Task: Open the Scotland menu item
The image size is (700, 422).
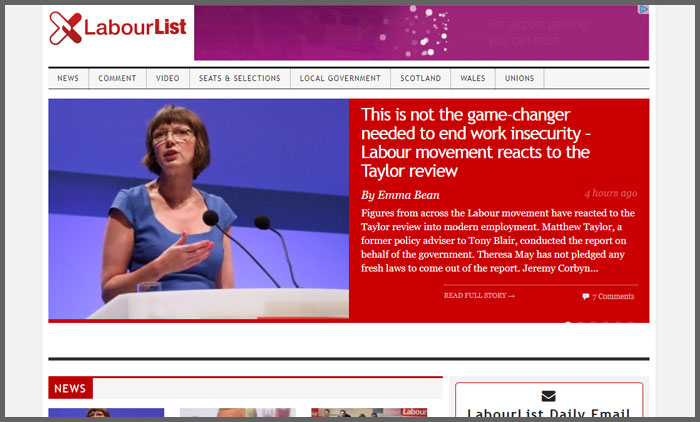Action: [421, 78]
